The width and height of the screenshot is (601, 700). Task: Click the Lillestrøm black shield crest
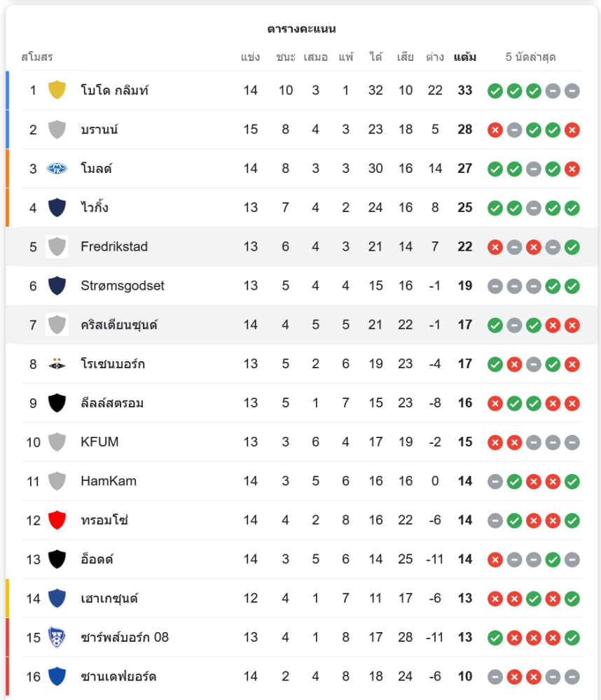[x=57, y=402]
